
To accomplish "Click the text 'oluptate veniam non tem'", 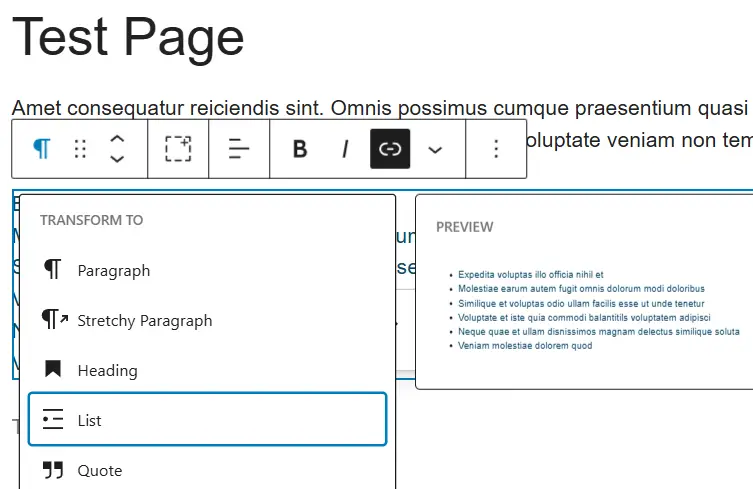I will click(x=638, y=140).
